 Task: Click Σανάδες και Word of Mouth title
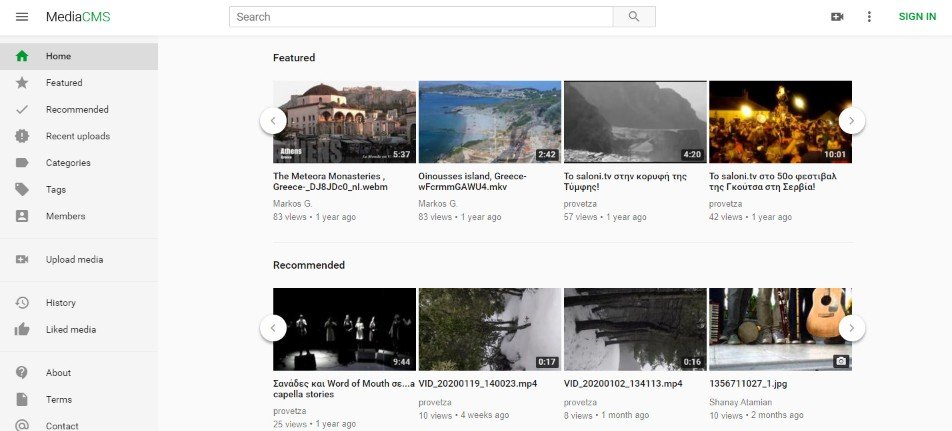(x=344, y=389)
